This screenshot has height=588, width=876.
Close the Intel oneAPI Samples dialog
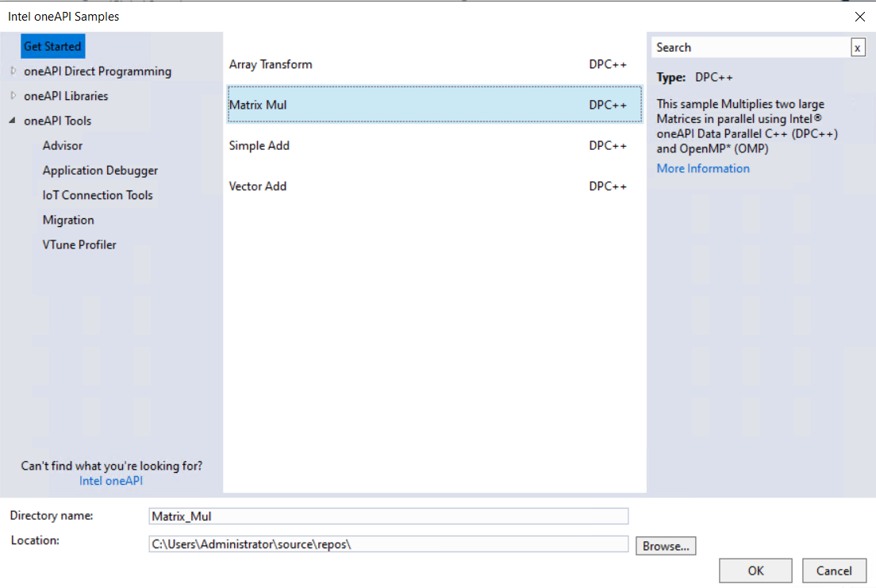[x=860, y=16]
